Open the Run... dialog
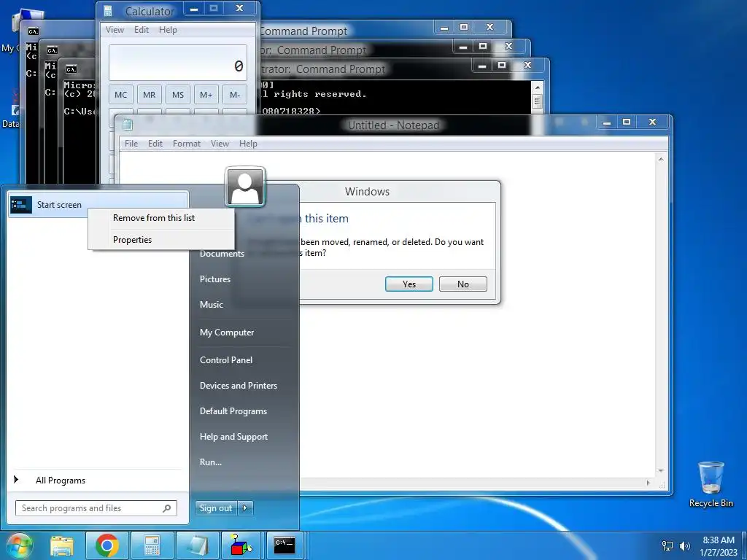747x560 pixels. click(x=211, y=462)
